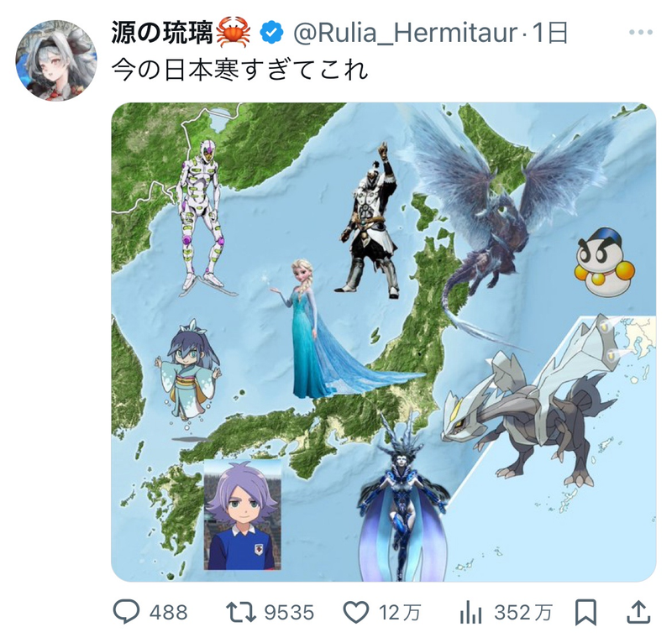672x643 pixels.
Task: Click the 1日 timestamp
Action: point(550,33)
